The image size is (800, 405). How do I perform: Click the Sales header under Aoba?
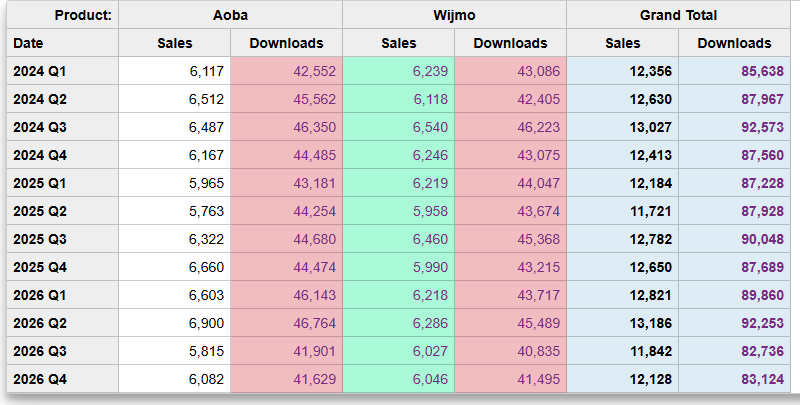(174, 43)
